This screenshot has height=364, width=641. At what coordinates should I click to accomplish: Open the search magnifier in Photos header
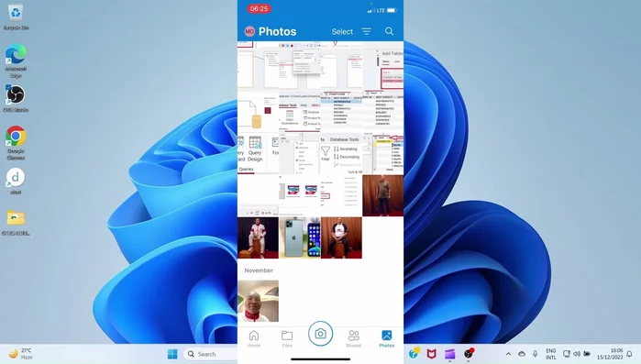389,31
